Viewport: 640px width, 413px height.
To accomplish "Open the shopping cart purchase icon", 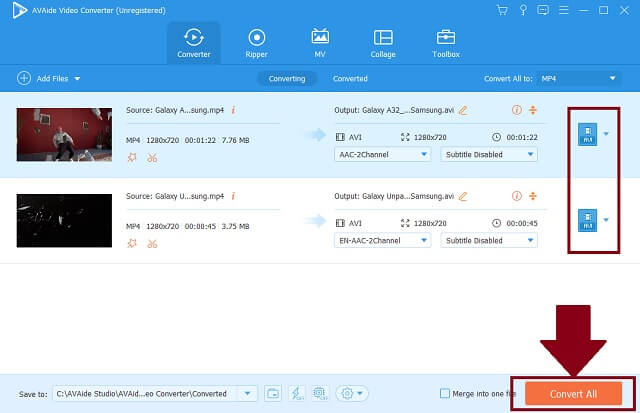I will pos(502,10).
